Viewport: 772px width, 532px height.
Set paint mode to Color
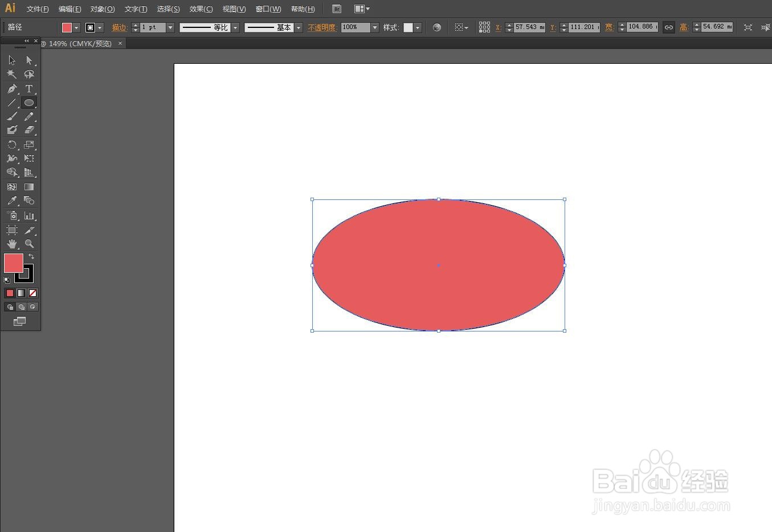pyautogui.click(x=10, y=293)
